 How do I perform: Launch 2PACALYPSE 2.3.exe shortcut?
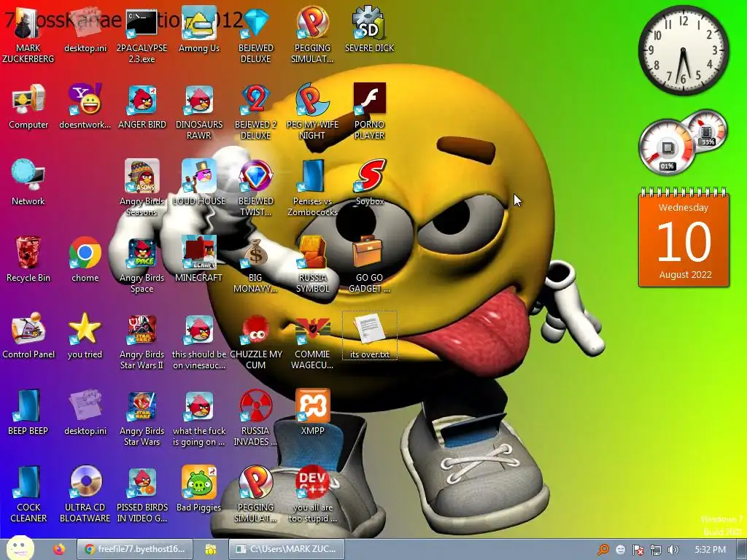coord(142,36)
